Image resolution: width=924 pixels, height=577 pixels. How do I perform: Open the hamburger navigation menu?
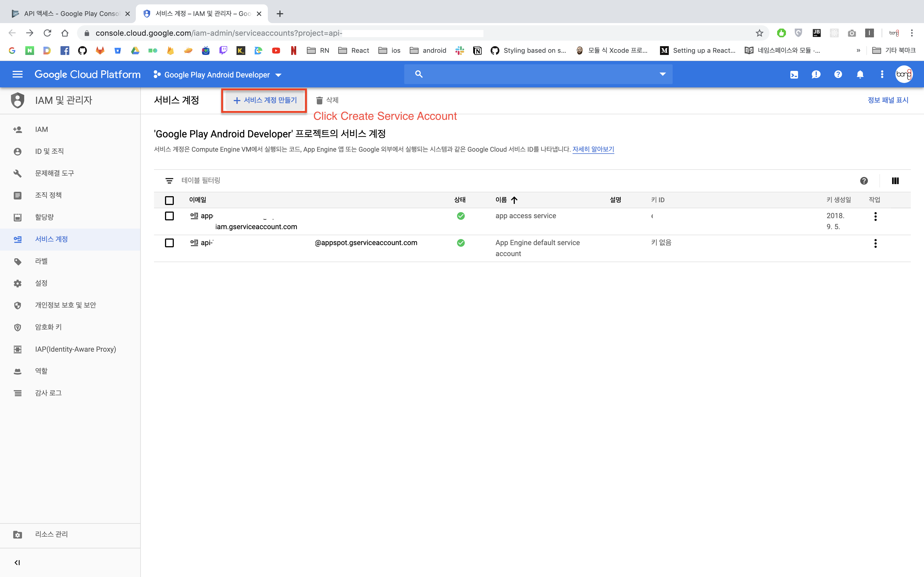18,74
